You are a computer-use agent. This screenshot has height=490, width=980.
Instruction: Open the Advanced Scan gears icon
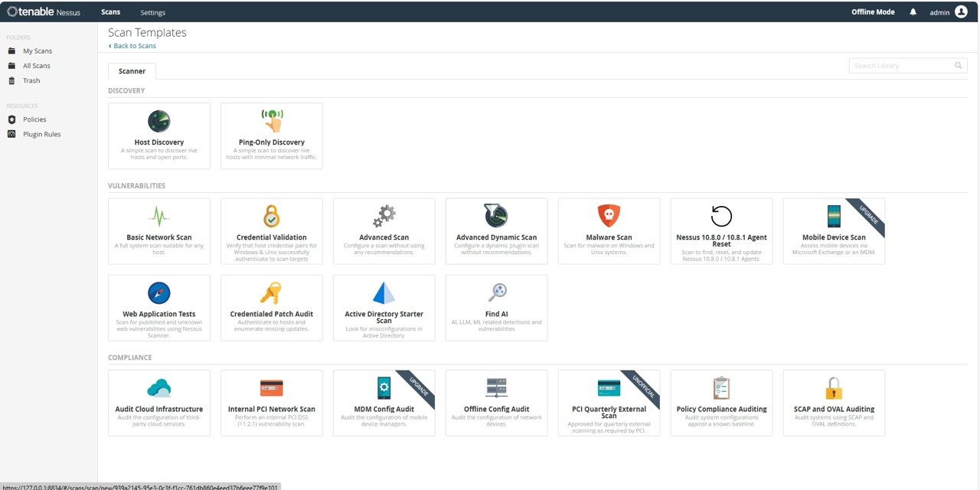[x=384, y=217]
